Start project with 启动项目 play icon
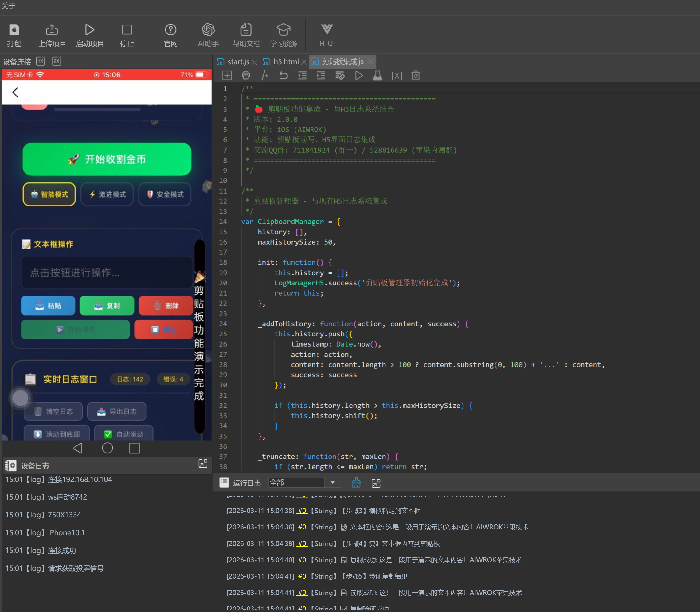 click(89, 30)
